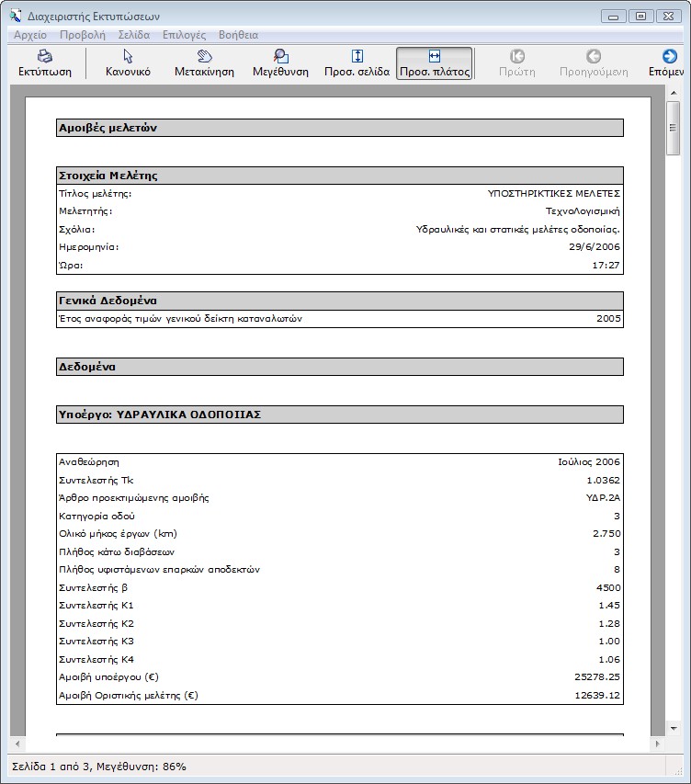Click the vertical scrollbar up arrow
Image resolution: width=691 pixels, height=784 pixels.
click(x=674, y=92)
